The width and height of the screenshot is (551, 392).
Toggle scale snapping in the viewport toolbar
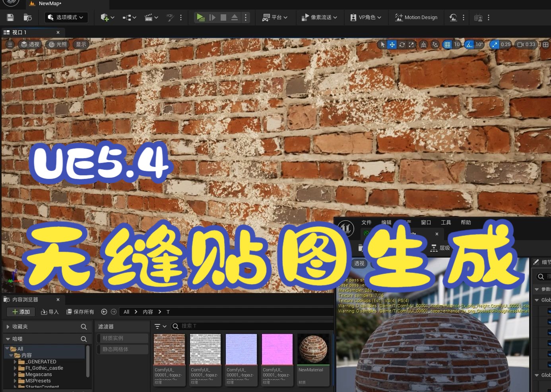tap(494, 45)
